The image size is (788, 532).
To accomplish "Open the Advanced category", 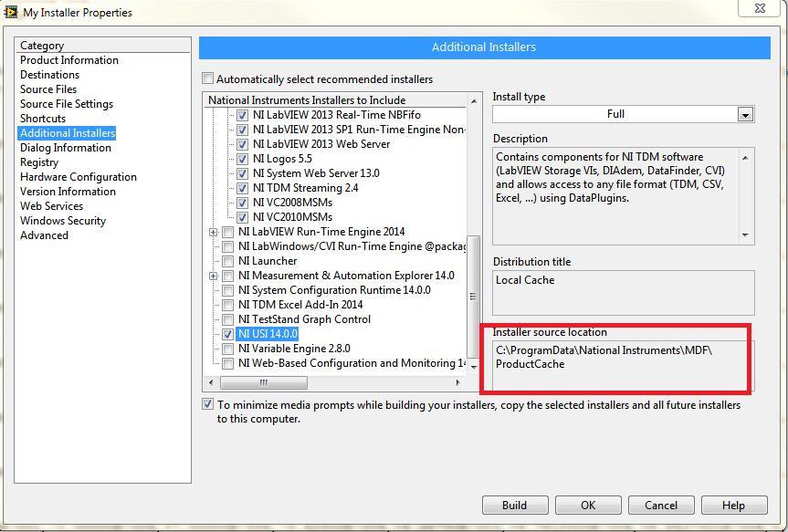I will coord(44,235).
